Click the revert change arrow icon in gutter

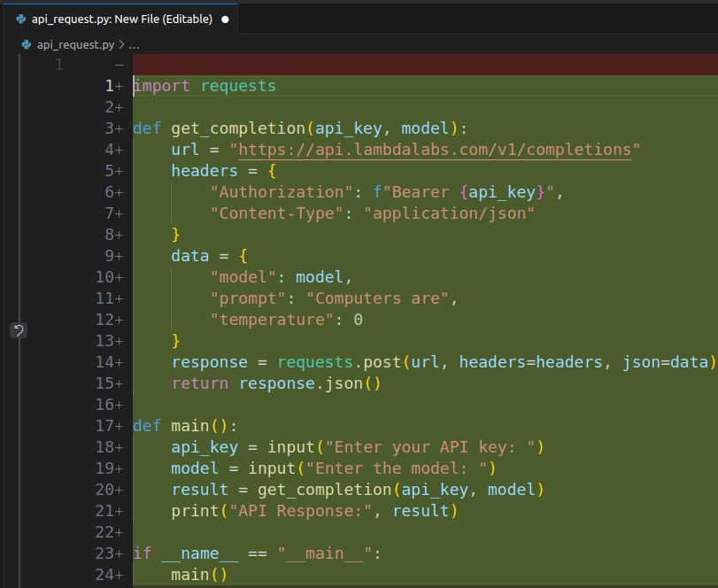(19, 330)
